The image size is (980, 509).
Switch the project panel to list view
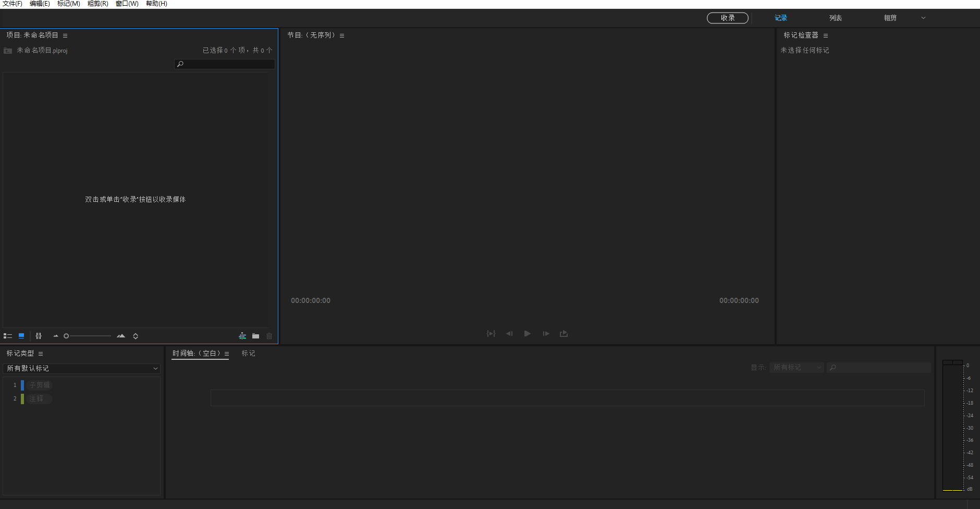[x=8, y=336]
